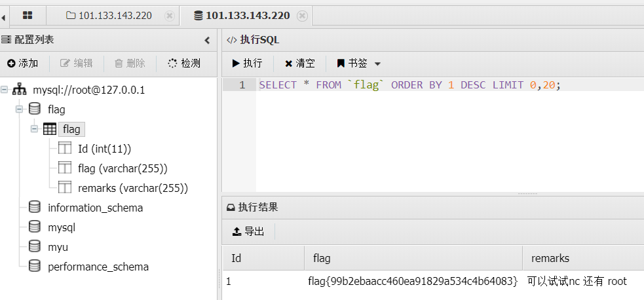Click the 删除 button
The width and height of the screenshot is (644, 300).
(130, 63)
